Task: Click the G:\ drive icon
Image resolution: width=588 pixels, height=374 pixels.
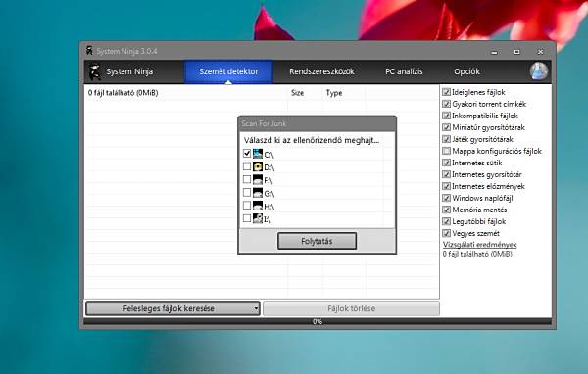Action: (258, 193)
